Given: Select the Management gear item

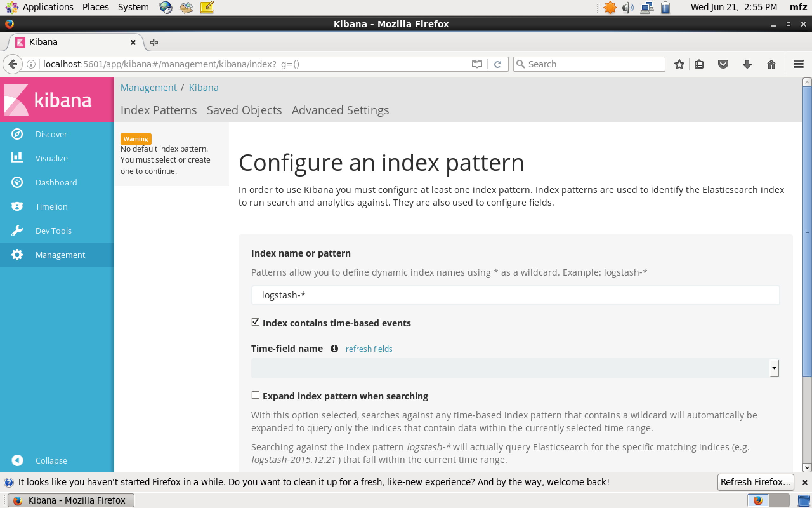Looking at the screenshot, I should coord(57,255).
